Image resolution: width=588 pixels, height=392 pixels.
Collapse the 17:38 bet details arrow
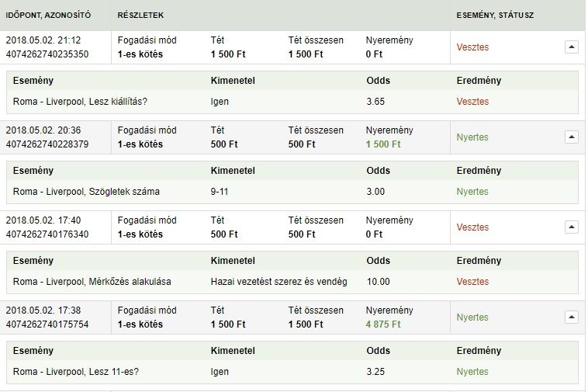click(x=571, y=317)
